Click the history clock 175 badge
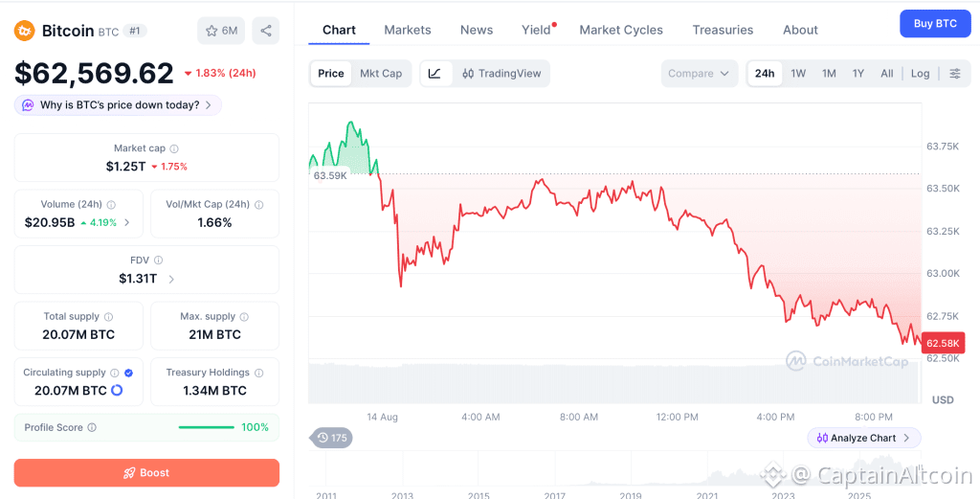The height and width of the screenshot is (499, 980). (x=332, y=438)
